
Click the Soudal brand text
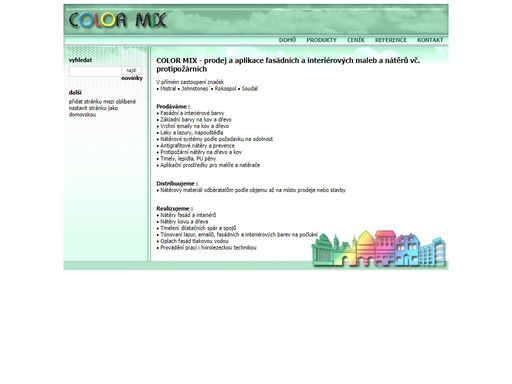(250, 89)
